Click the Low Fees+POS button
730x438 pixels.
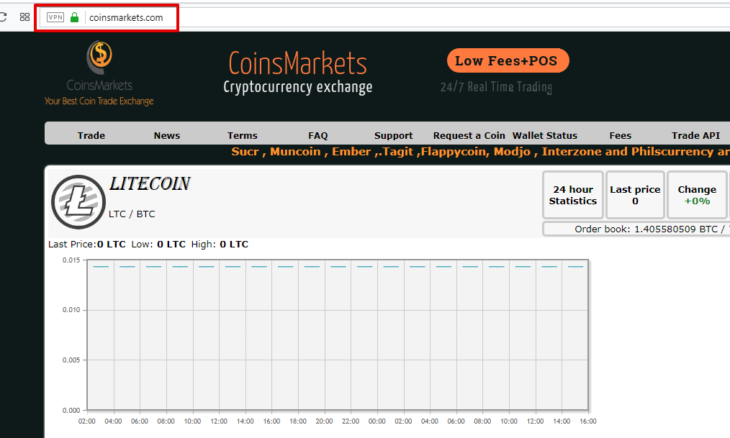507,61
